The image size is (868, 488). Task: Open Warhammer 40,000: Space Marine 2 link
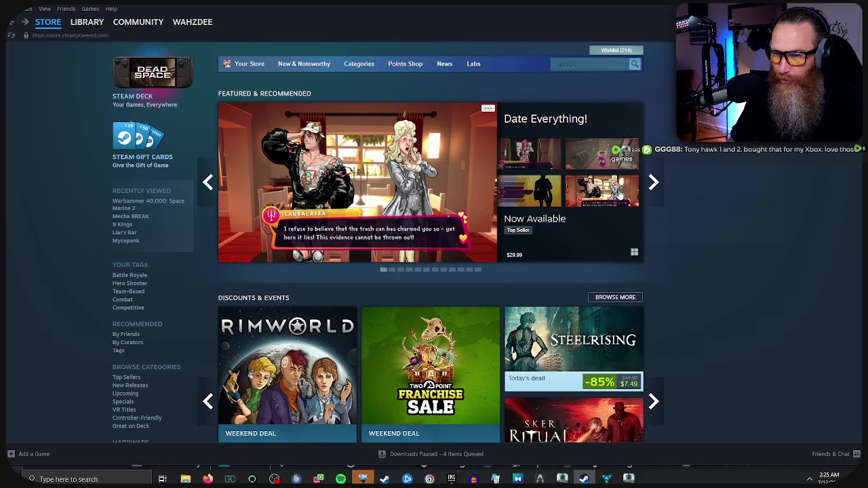pyautogui.click(x=148, y=204)
